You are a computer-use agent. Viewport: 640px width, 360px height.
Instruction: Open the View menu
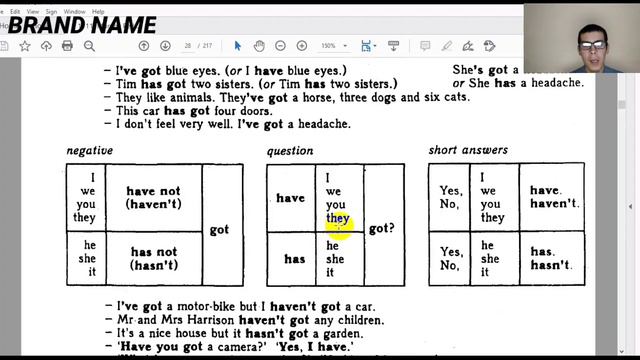point(33,11)
